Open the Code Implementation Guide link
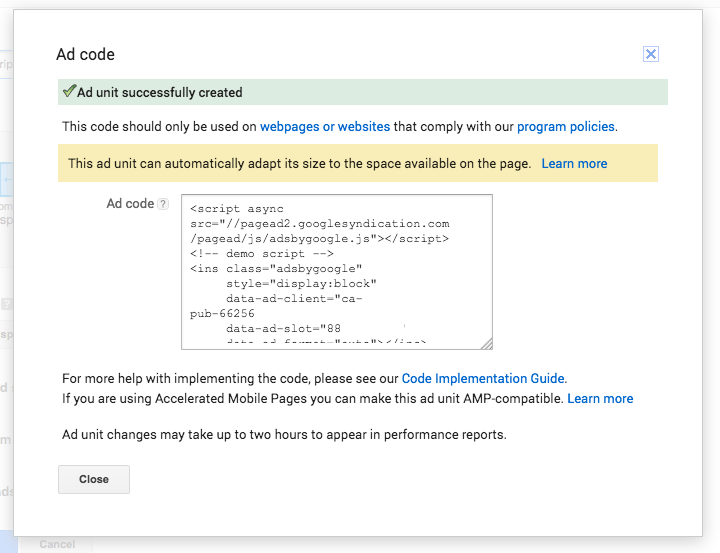This screenshot has height=553, width=720. tap(483, 378)
